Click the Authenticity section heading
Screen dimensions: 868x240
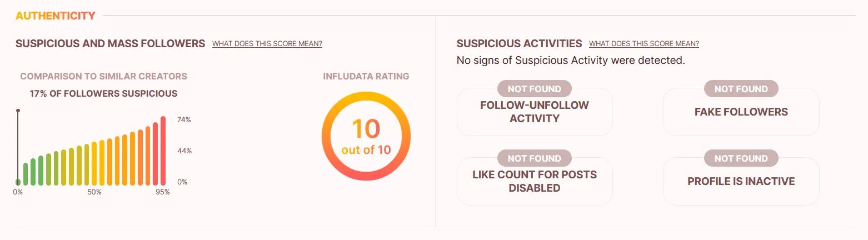[56, 16]
